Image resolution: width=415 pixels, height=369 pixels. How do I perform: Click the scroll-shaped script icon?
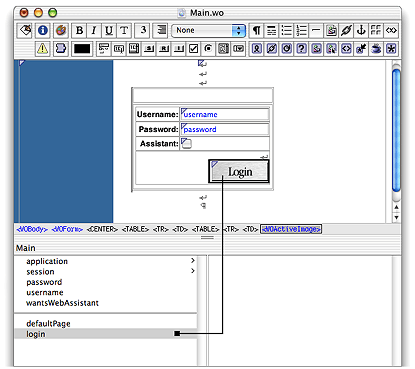click(x=61, y=49)
